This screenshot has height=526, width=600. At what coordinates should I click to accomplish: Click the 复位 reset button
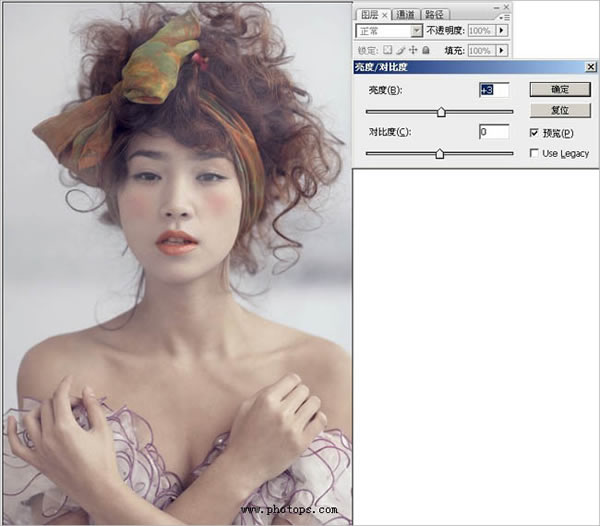(x=559, y=110)
